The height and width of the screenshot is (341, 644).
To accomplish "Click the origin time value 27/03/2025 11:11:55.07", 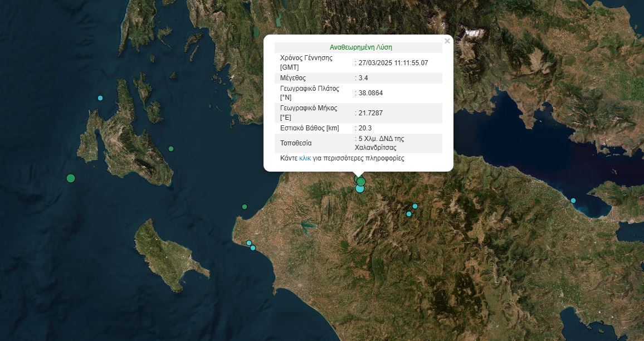I will click(393, 62).
